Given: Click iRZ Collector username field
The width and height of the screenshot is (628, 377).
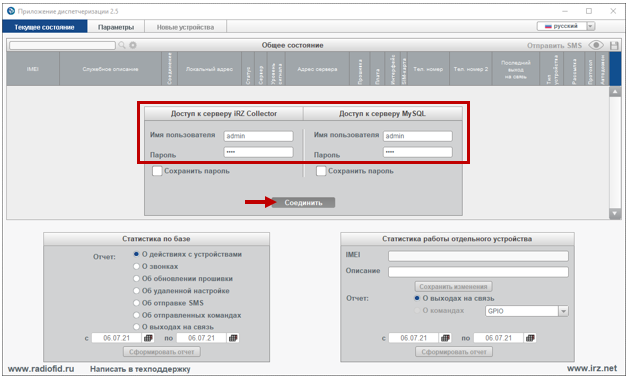Looking at the screenshot, I should 258,136.
